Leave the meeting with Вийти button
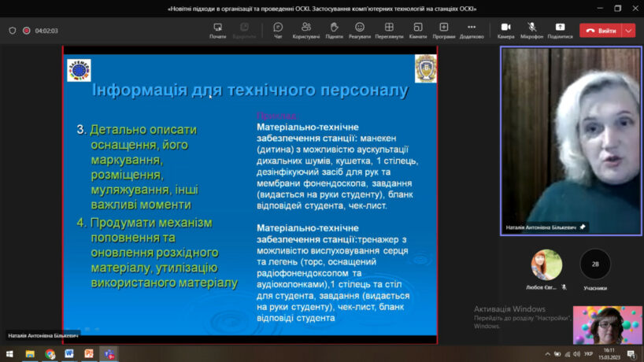Image resolution: width=644 pixels, height=362 pixels. click(600, 31)
